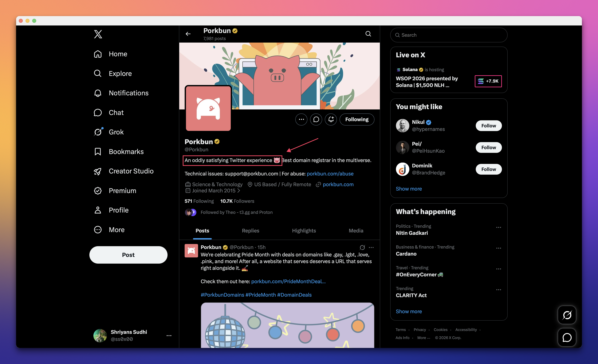Open Bookmarks from the sidebar
Image resolution: width=598 pixels, height=364 pixels.
point(119,151)
